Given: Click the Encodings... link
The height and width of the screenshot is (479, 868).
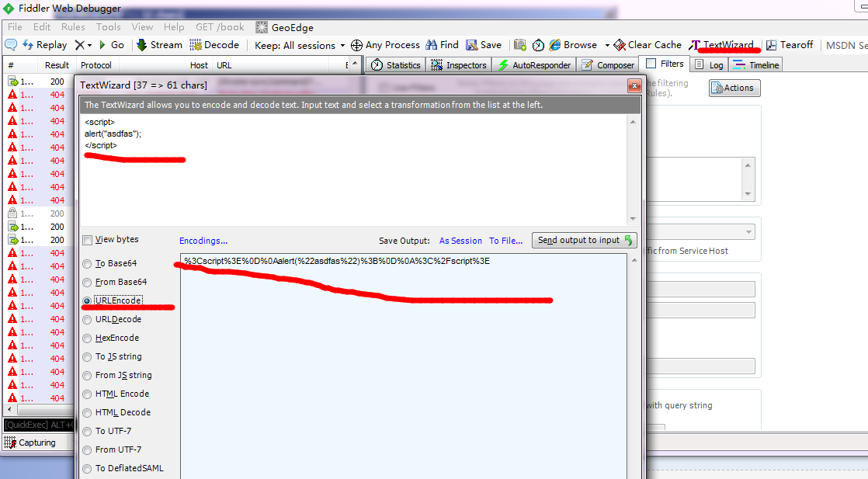Looking at the screenshot, I should click(203, 241).
